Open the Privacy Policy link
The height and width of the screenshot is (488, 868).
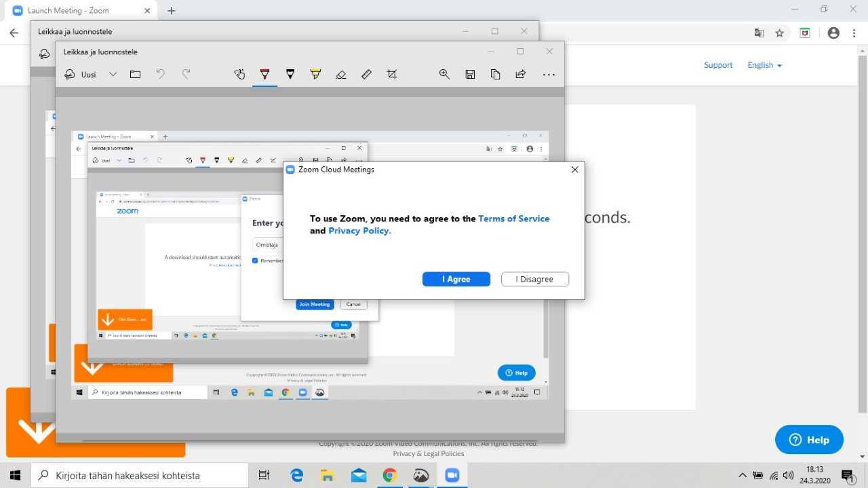359,231
